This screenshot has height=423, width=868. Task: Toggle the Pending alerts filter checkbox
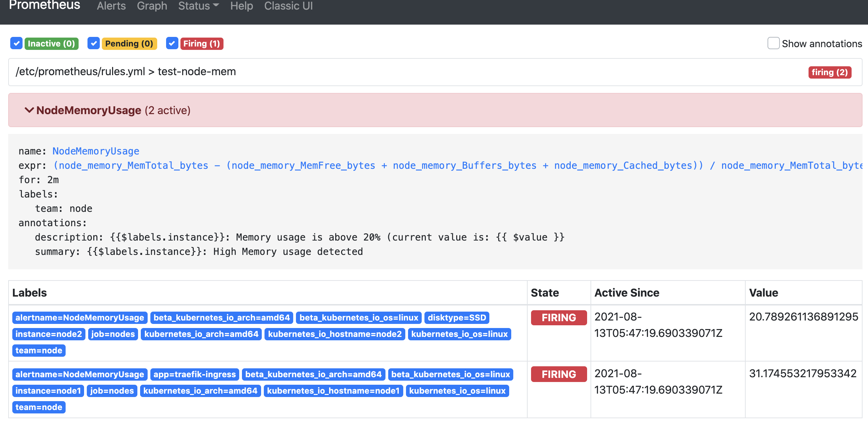tap(94, 43)
